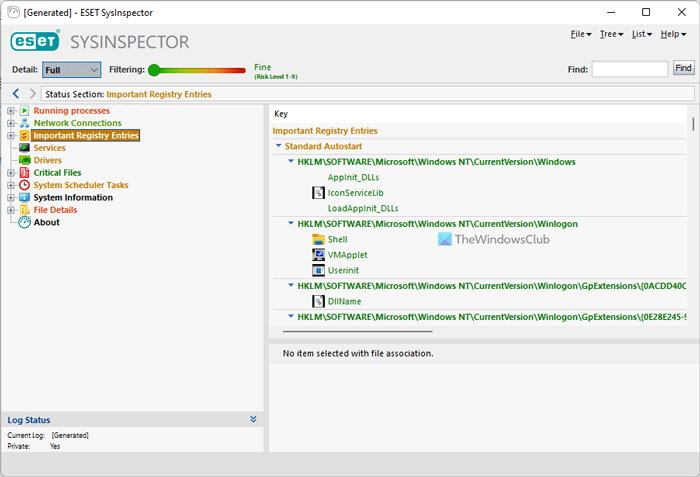Image resolution: width=700 pixels, height=477 pixels.
Task: Select Services in the tree
Action: tap(50, 148)
